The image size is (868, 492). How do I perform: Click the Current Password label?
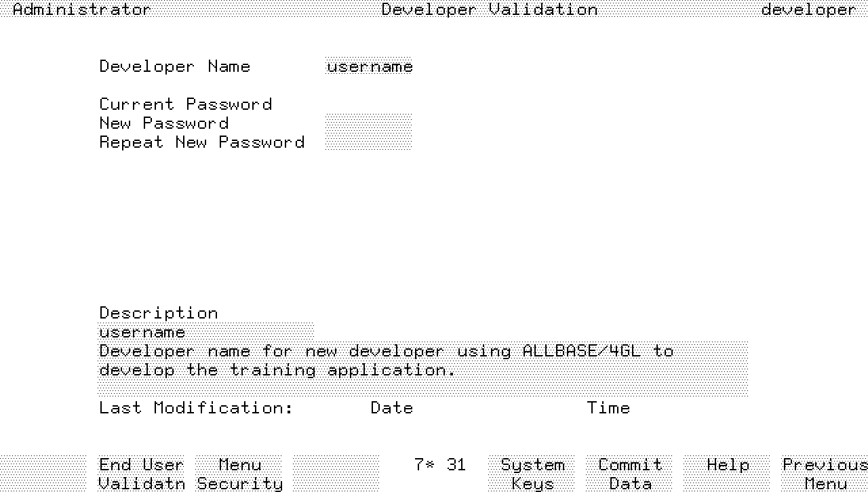(x=186, y=104)
